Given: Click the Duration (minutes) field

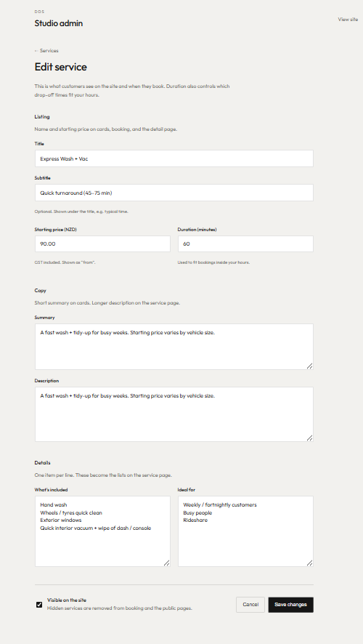Looking at the screenshot, I should coord(245,244).
